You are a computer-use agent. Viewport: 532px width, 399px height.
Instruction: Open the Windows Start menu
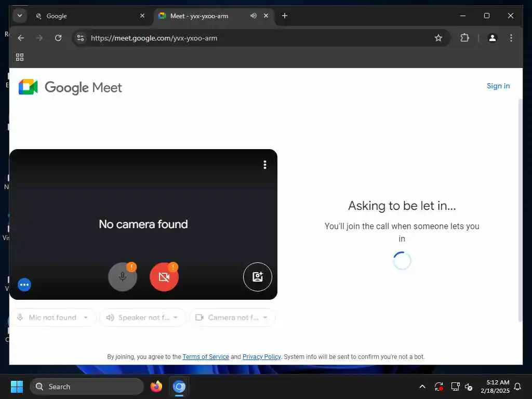click(17, 387)
